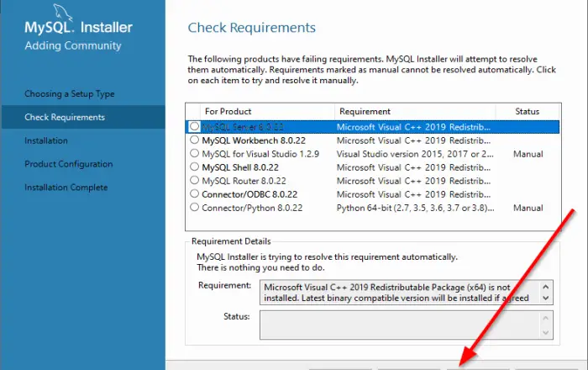Click the Visual C++ requirement for Connector/ODBC

tap(413, 194)
